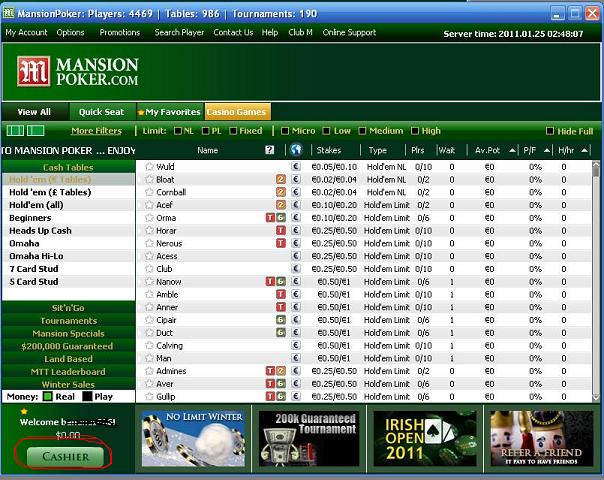
Task: Click the Cashier button
Action: tap(65, 457)
